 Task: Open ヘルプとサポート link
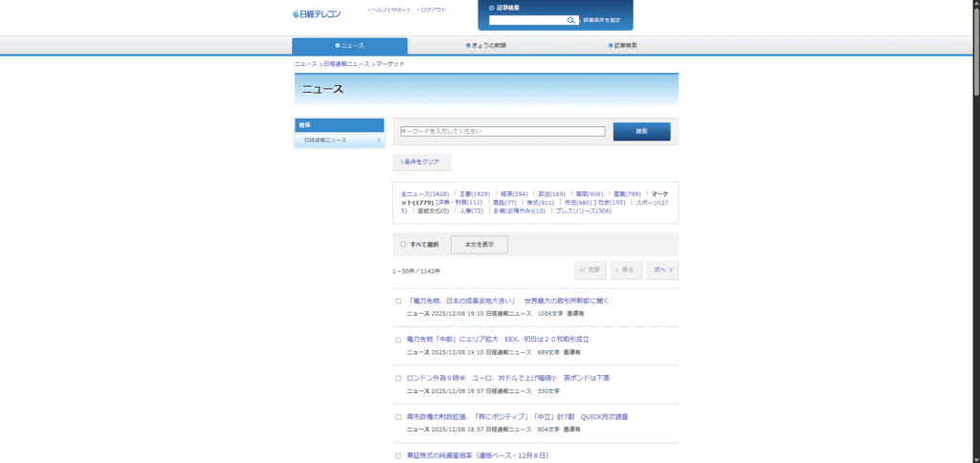click(x=390, y=10)
